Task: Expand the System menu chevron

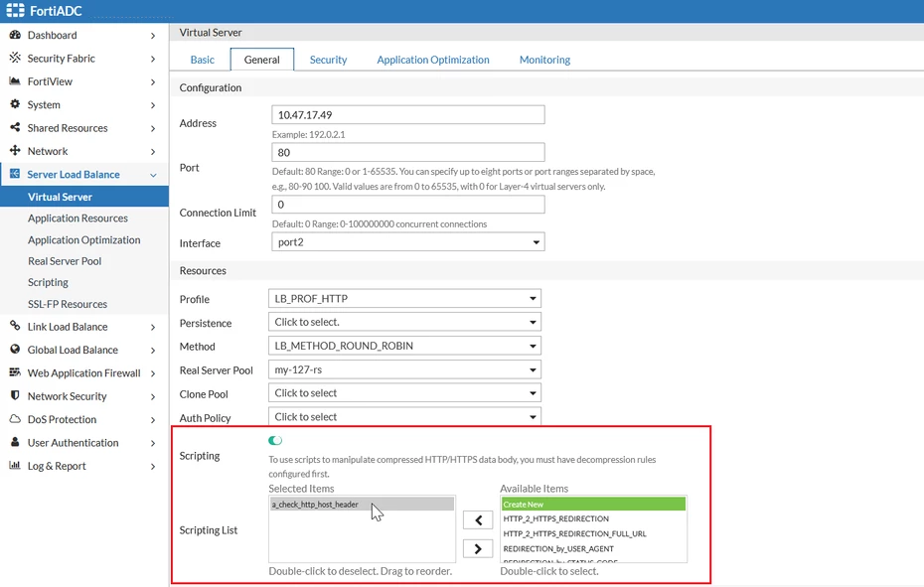Action: (x=153, y=105)
